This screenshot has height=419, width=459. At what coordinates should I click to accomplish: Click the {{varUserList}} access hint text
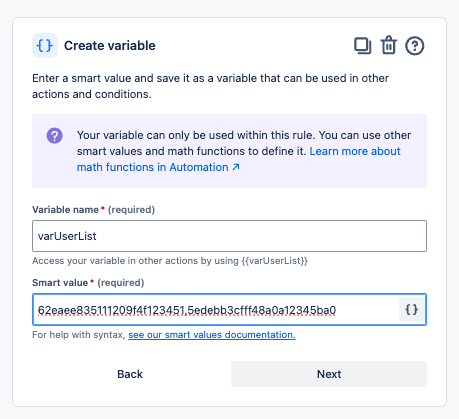click(x=275, y=261)
